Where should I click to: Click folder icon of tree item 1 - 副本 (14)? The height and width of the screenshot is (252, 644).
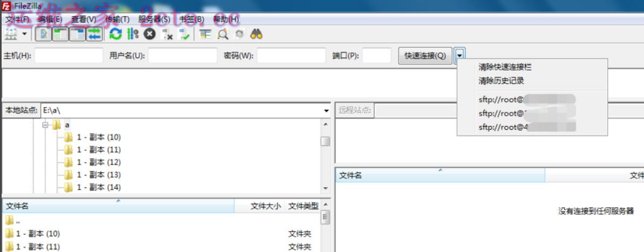point(68,188)
